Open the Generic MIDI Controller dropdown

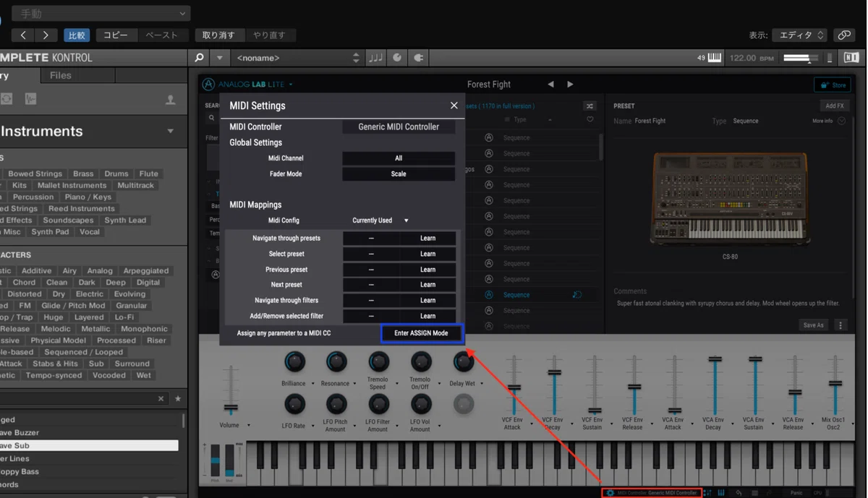pos(399,126)
